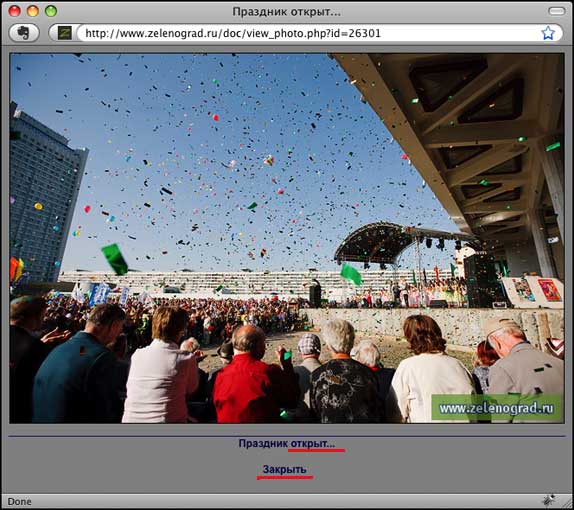Minimize the window using the yellow button
The height and width of the screenshot is (510, 574).
tap(33, 11)
